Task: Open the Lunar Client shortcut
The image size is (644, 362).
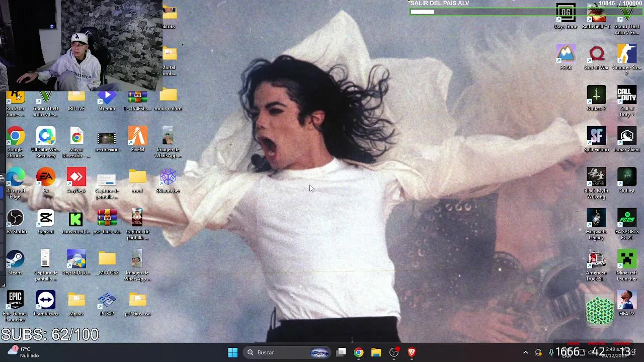Action: click(x=627, y=139)
